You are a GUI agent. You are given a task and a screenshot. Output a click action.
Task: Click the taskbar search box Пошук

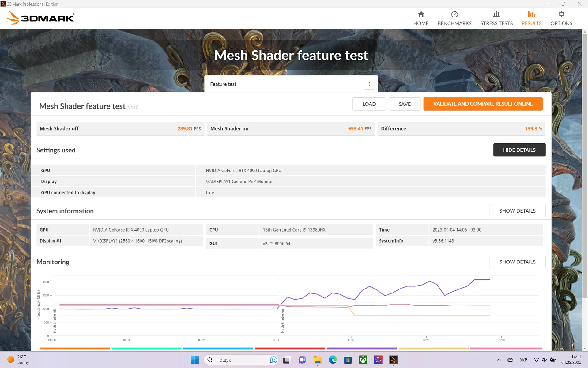241,360
